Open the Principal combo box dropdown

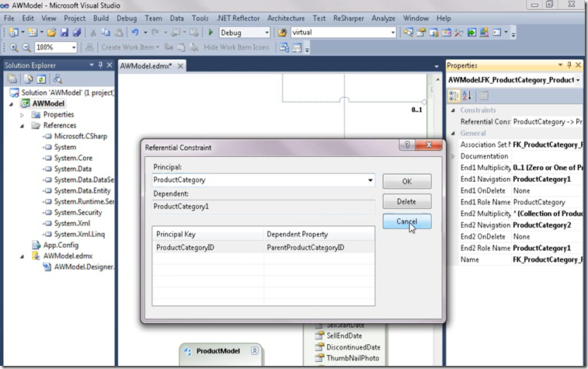(371, 180)
